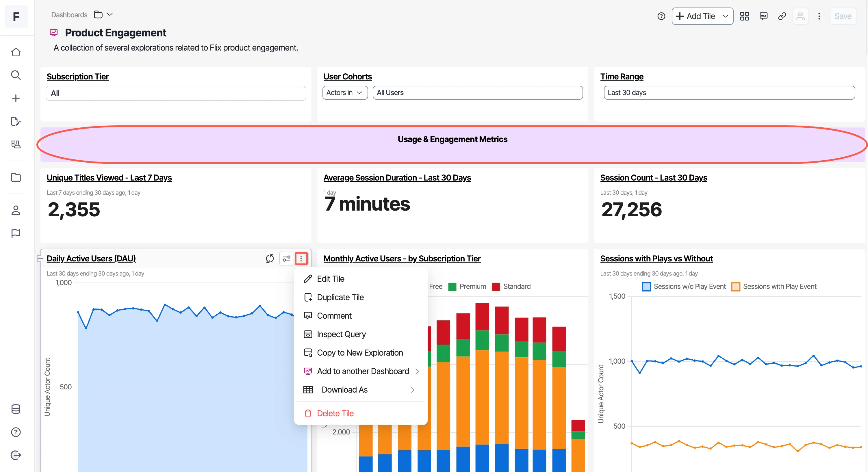Click the Add Tile button label
Screen dimensions: 868x472
[x=700, y=16]
